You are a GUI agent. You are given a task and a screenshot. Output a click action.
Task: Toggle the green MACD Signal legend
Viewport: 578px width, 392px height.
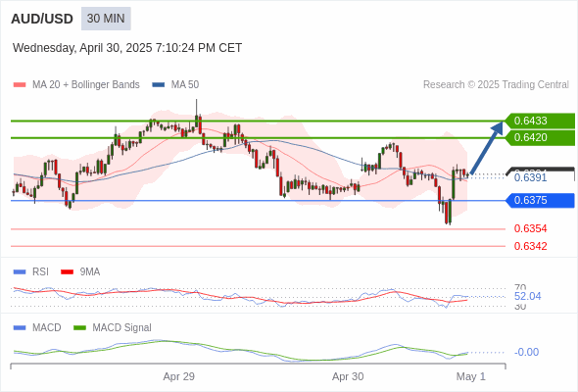tap(113, 328)
